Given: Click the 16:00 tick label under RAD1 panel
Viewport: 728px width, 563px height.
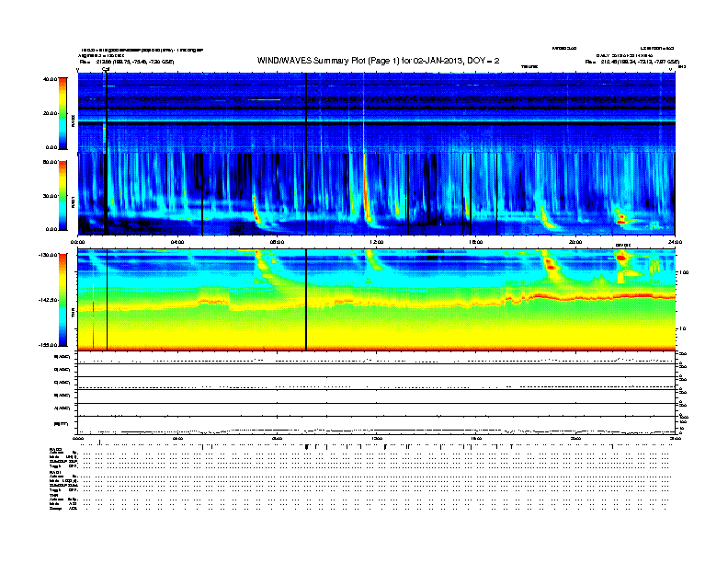Looking at the screenshot, I should coord(476,242).
